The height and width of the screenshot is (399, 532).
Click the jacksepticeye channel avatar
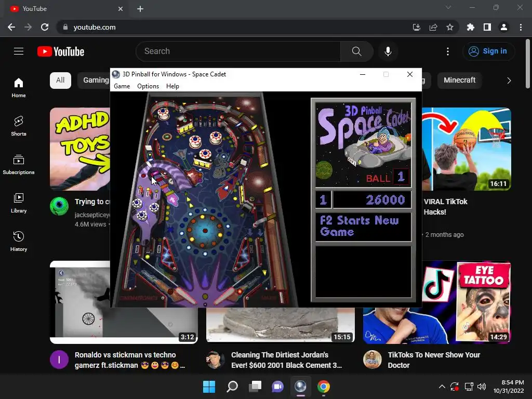pyautogui.click(x=59, y=206)
